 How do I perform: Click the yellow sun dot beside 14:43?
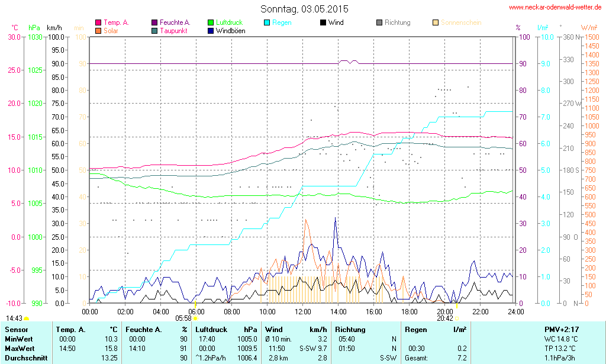[x=27, y=320]
